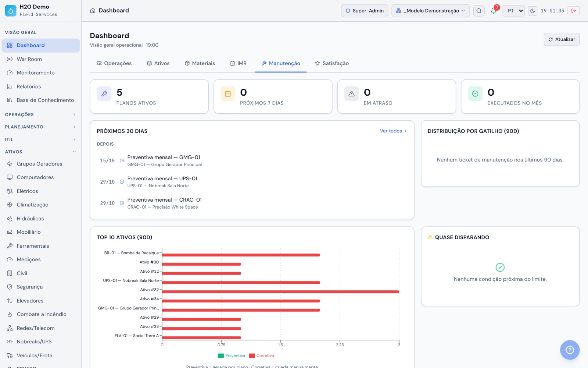The width and height of the screenshot is (588, 368).
Task: Open Climatização asset category
Action: pyautogui.click(x=41, y=205)
